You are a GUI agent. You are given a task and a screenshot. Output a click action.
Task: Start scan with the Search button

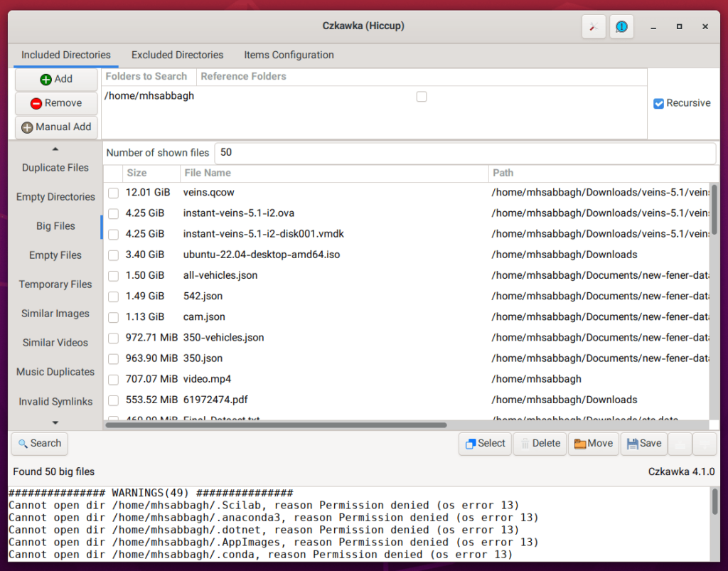(40, 443)
